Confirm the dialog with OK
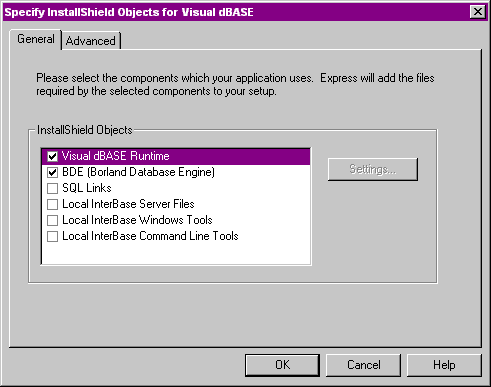The width and height of the screenshot is (491, 387). (282, 365)
